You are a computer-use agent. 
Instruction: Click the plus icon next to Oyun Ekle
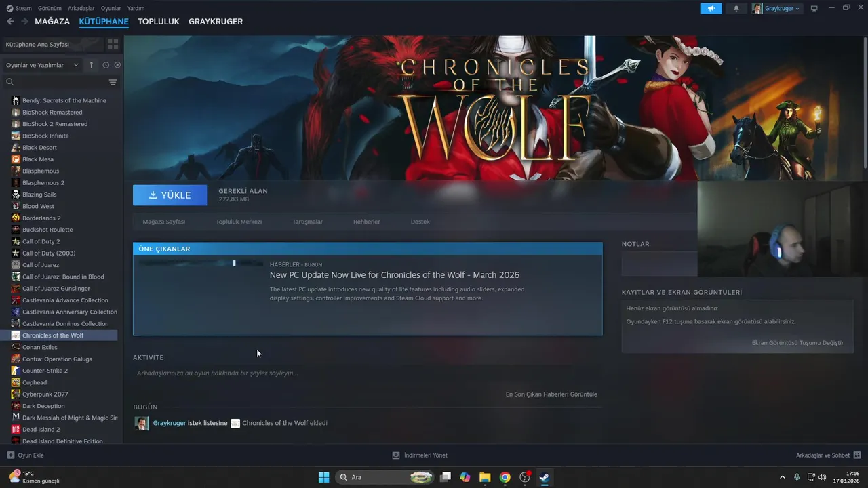[10, 455]
